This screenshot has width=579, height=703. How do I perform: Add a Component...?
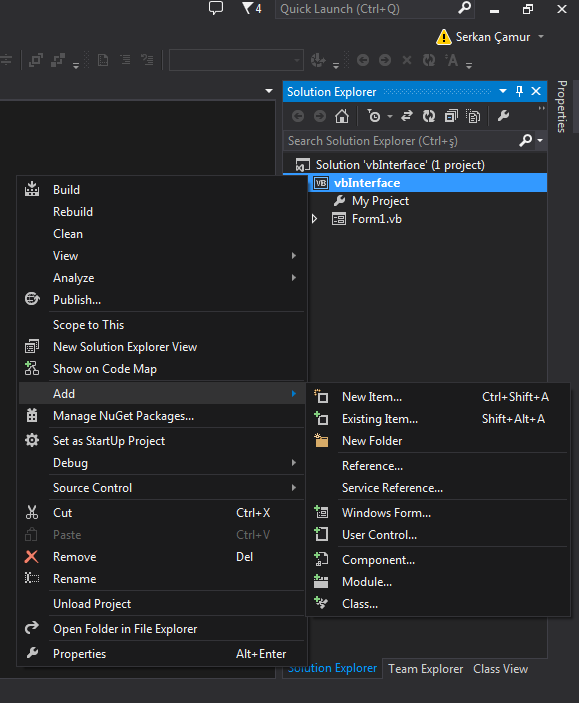(x=438, y=560)
